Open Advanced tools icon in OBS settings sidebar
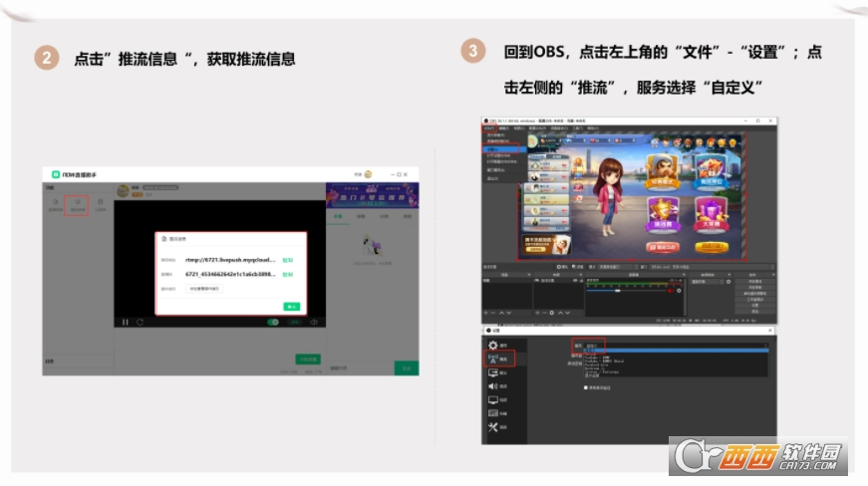This screenshot has width=868, height=486. click(492, 427)
